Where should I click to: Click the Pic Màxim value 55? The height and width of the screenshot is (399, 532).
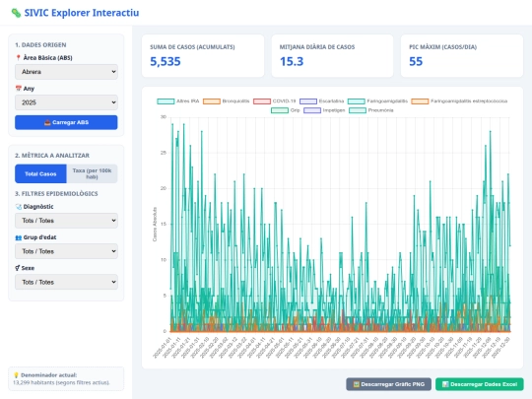click(416, 61)
